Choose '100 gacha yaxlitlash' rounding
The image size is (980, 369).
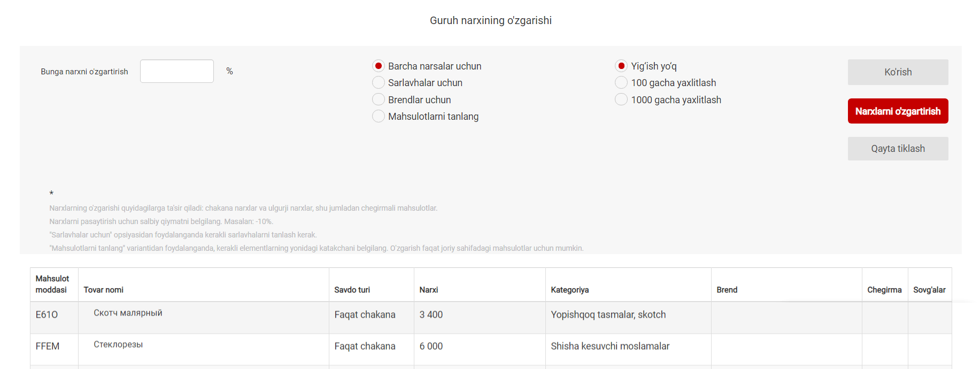click(621, 82)
